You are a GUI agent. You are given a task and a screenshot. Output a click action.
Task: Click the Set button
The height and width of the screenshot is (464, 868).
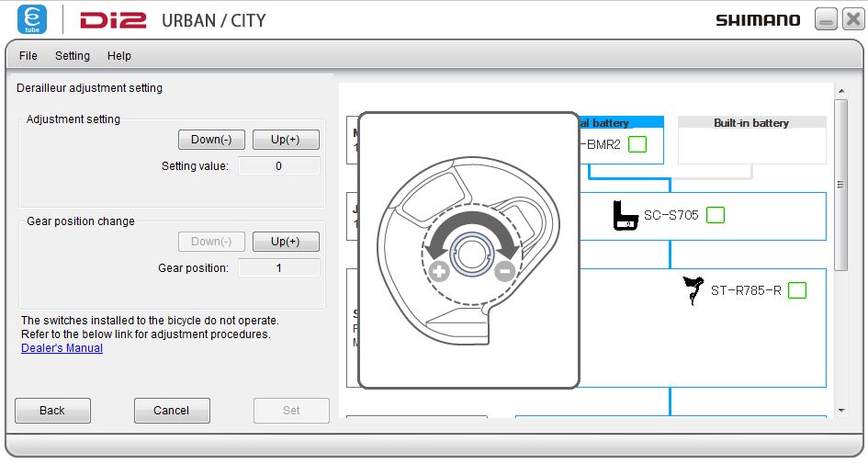tap(291, 411)
